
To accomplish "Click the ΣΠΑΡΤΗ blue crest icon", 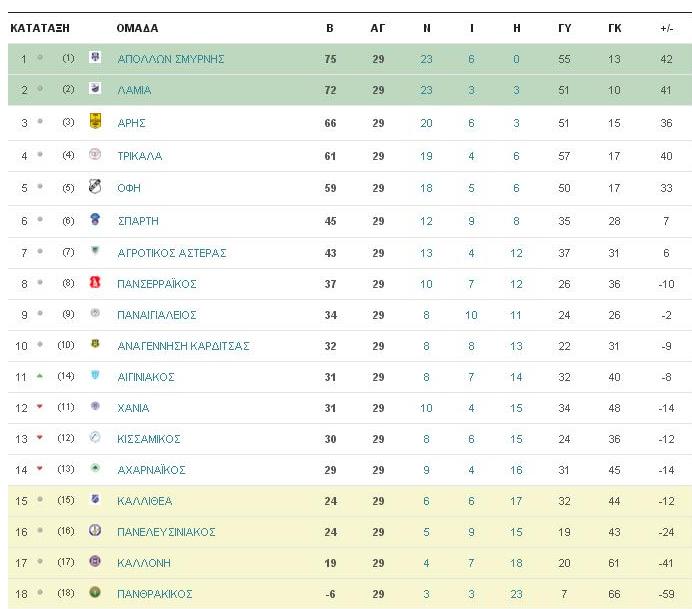I will pos(95,219).
